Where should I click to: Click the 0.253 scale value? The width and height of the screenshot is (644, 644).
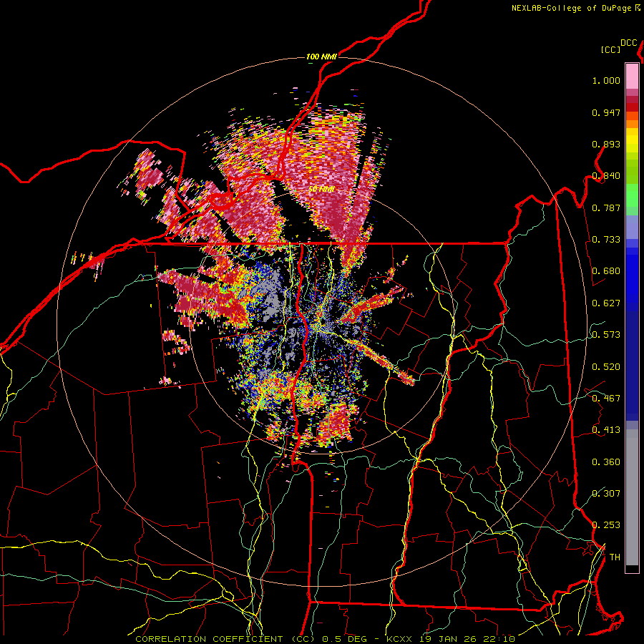click(606, 525)
